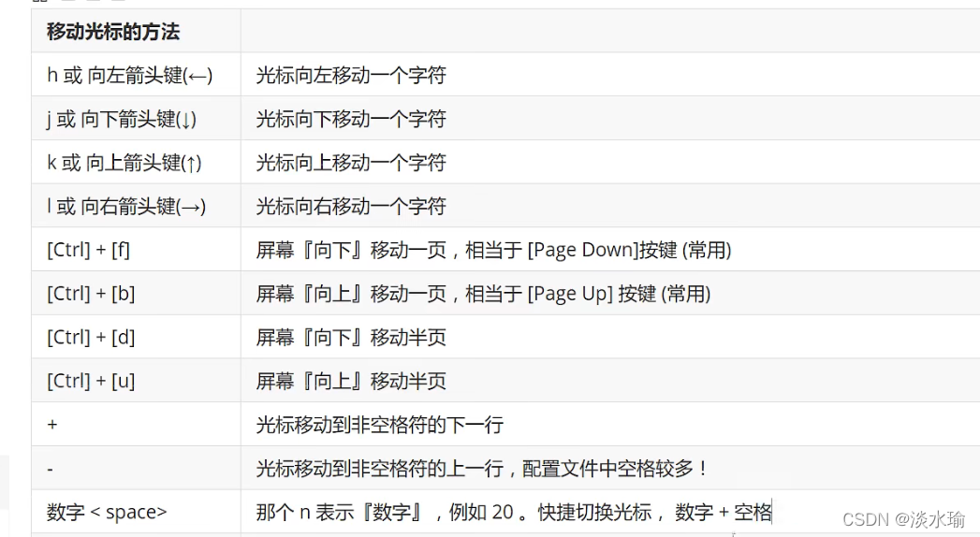Click the description '光标向下移动一个字符'
980x537 pixels.
point(351,119)
